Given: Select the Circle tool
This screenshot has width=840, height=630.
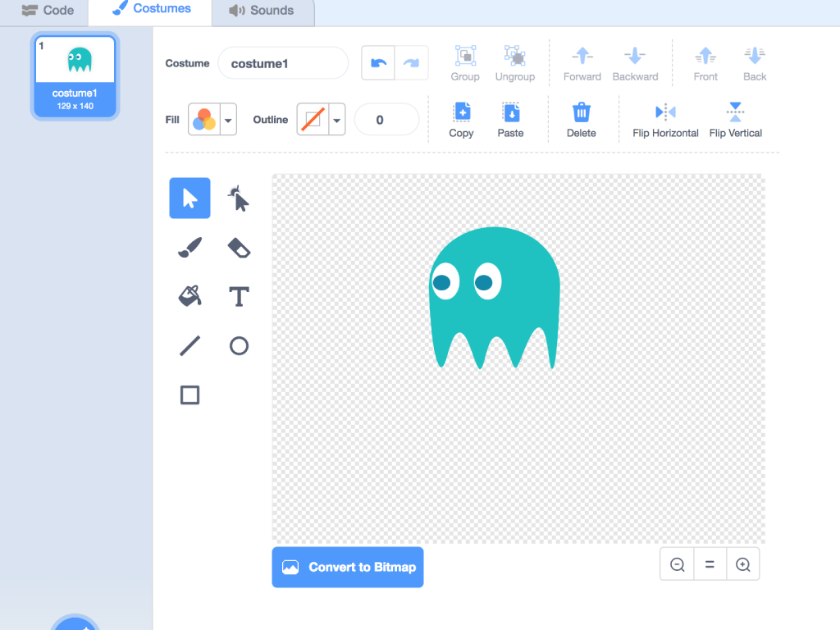Looking at the screenshot, I should click(x=239, y=345).
